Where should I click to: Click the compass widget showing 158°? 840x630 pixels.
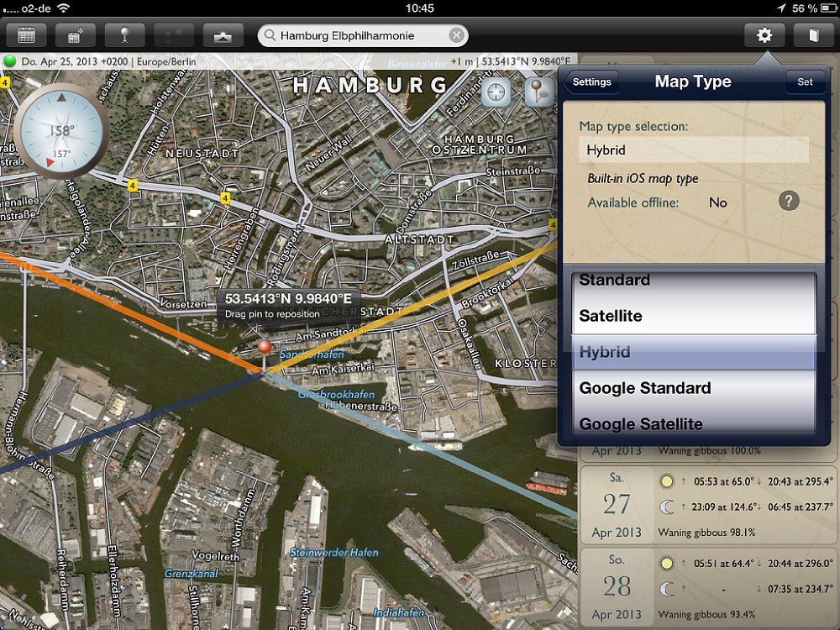tap(61, 130)
